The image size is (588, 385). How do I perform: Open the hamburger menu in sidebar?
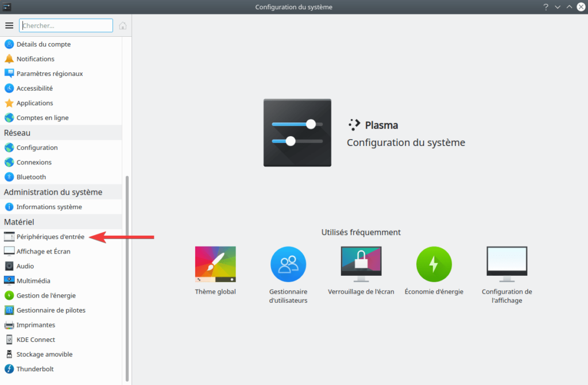click(x=9, y=25)
